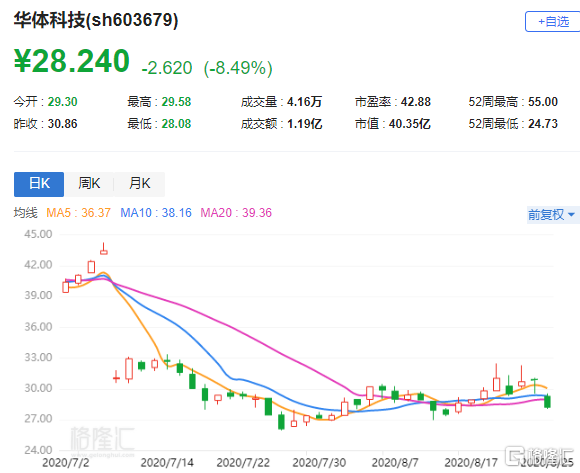
Task: Click the 24.00 price axis label
Action: [x=38, y=450]
